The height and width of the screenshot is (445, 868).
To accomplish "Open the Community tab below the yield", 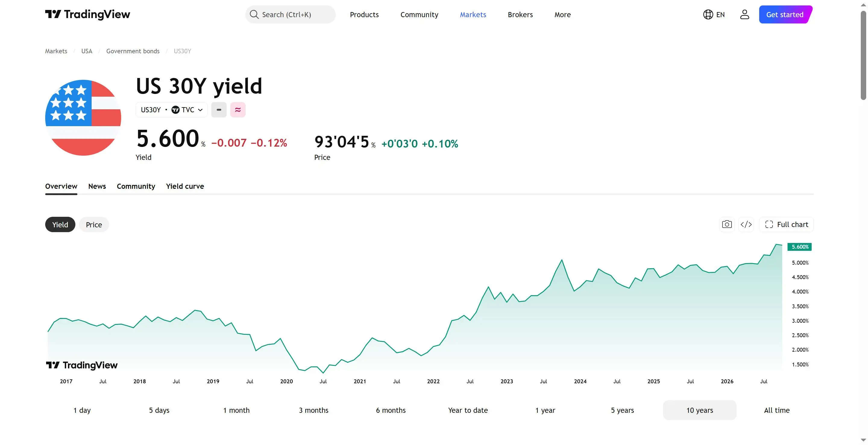I will click(136, 186).
